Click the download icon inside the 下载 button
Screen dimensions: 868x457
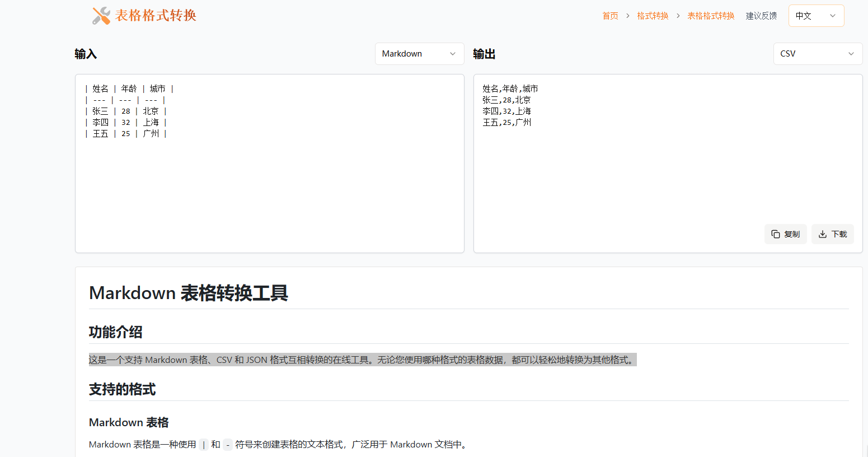pos(822,234)
